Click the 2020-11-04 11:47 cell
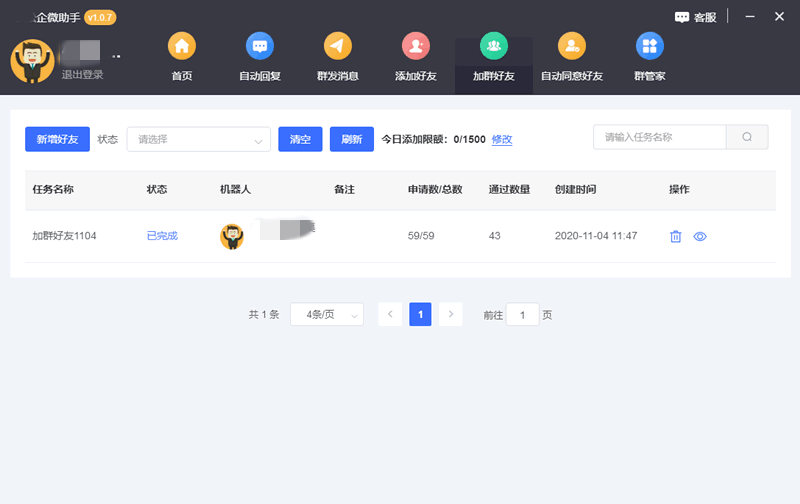The image size is (800, 504). (596, 236)
